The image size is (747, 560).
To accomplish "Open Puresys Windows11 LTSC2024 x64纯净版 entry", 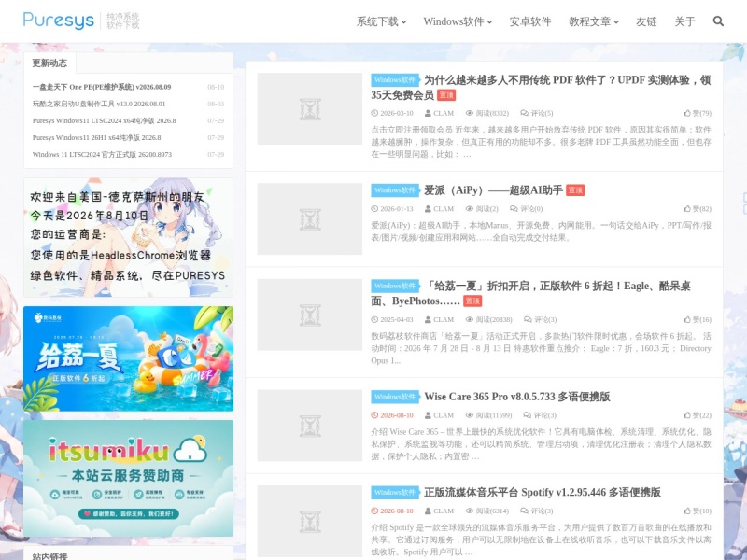I will (104, 120).
